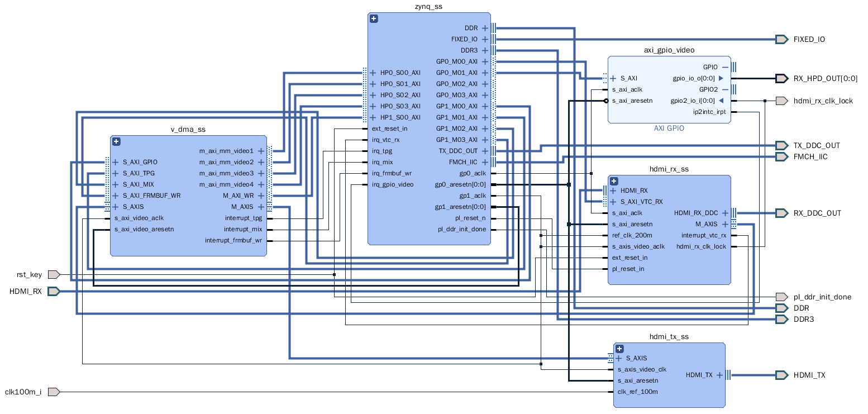Viewport: 868px width, 414px height.
Task: Expand the m_axi_mm_video1 interface pin
Action: click(261, 151)
